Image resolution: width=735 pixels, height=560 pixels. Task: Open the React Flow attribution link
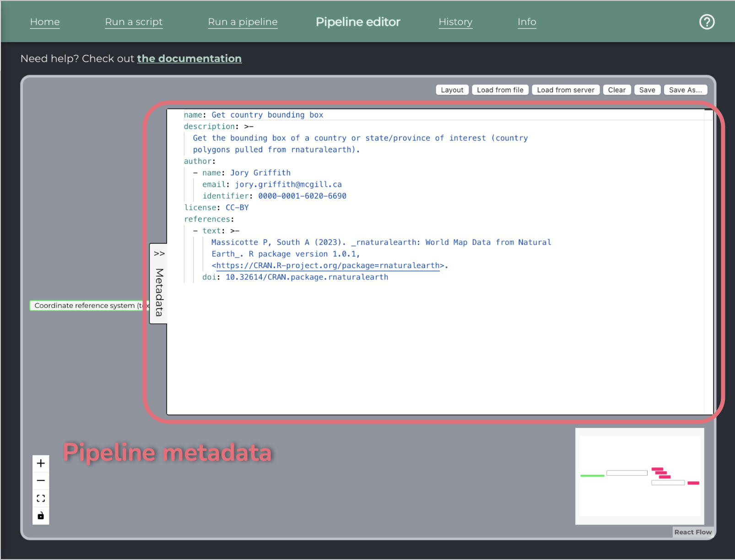point(693,532)
